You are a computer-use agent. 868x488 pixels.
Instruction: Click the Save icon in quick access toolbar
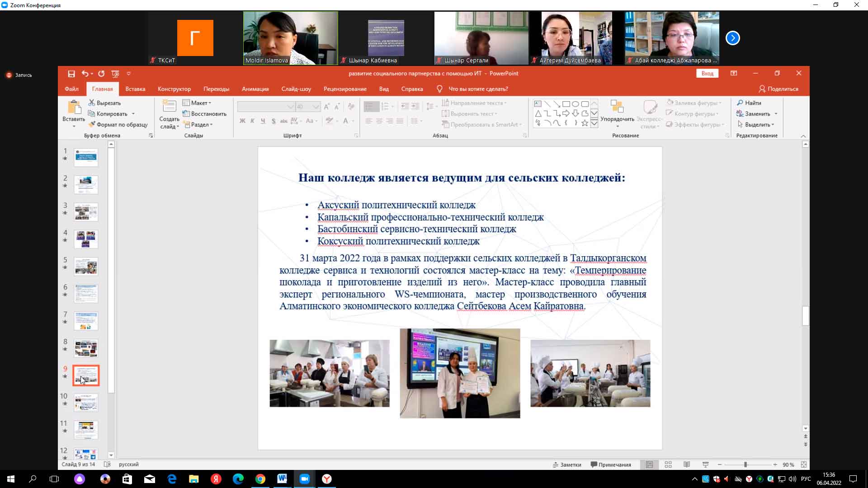[71, 74]
